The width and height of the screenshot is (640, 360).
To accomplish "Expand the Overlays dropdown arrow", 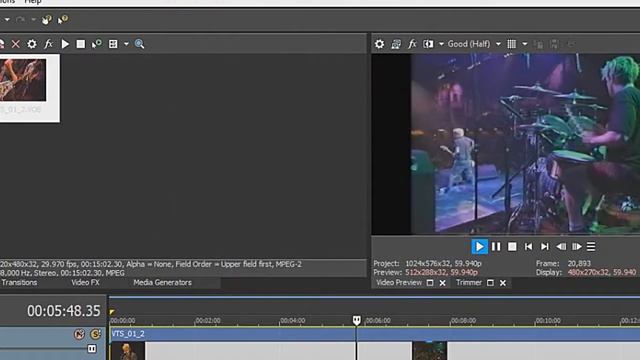I will (524, 44).
